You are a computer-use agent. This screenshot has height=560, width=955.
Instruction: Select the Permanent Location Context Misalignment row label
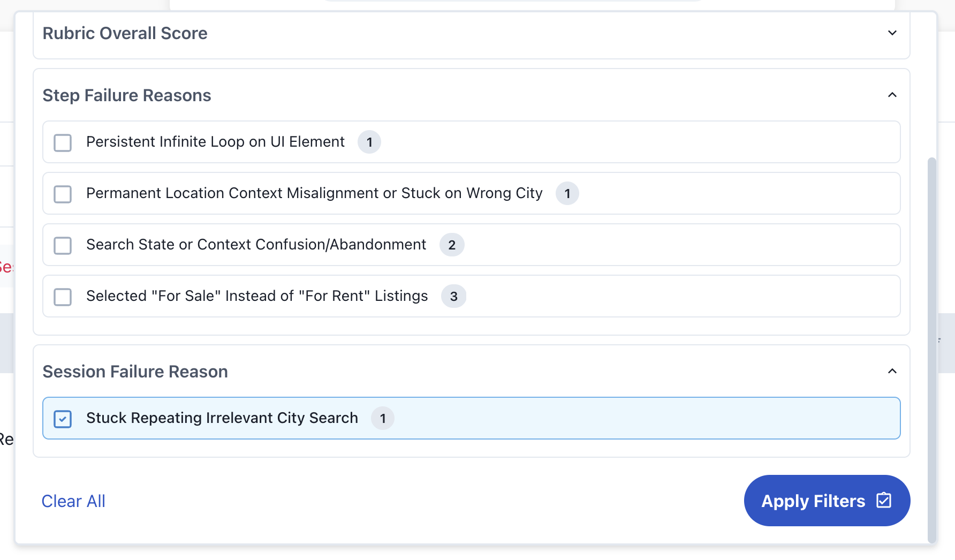coord(314,193)
